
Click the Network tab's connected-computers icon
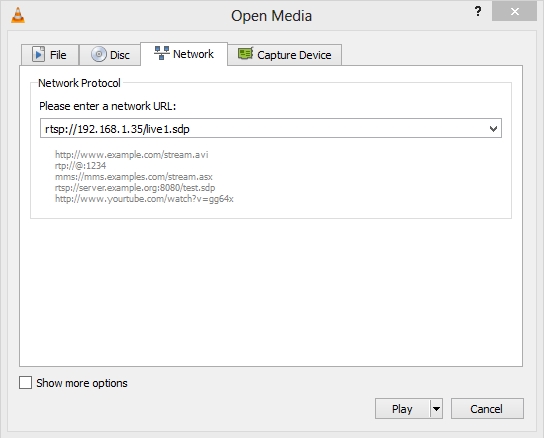pyautogui.click(x=162, y=53)
